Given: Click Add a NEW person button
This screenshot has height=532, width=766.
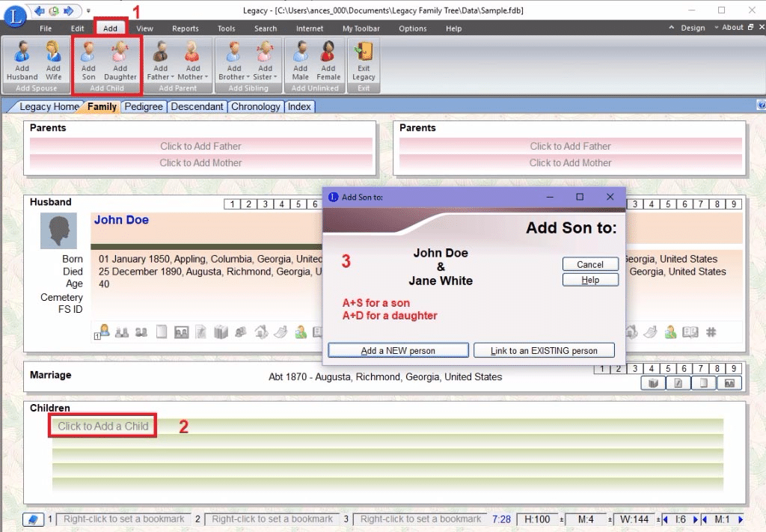Looking at the screenshot, I should coord(398,350).
